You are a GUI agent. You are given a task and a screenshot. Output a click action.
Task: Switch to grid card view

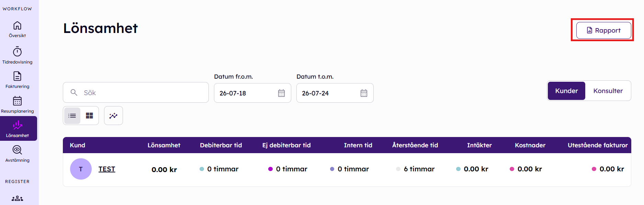point(89,116)
